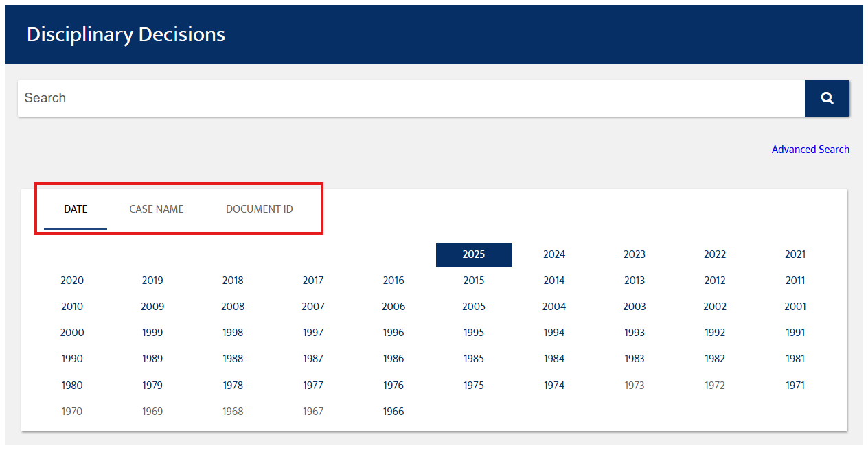Click the magnifying glass search icon
The width and height of the screenshot is (868, 450).
[827, 98]
